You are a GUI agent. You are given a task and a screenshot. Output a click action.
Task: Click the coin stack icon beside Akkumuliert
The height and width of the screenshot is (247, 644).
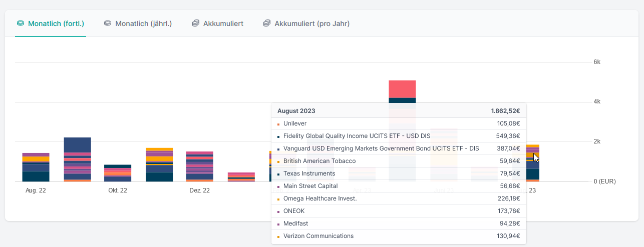click(x=196, y=23)
